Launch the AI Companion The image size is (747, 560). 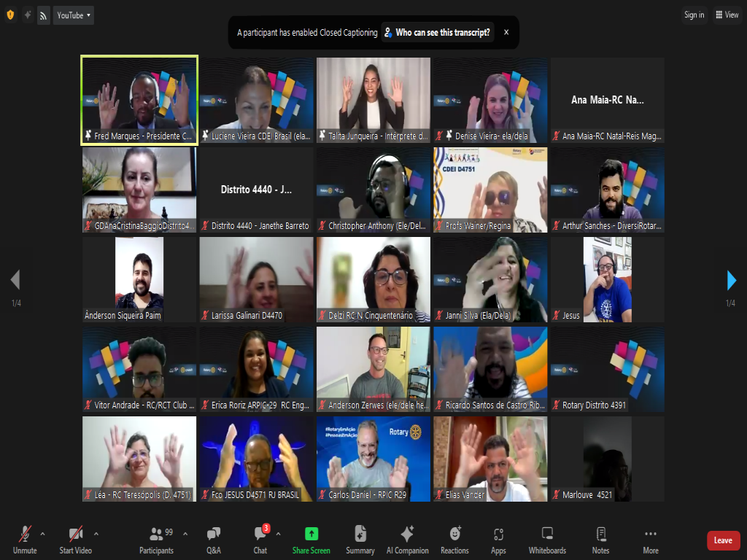tap(407, 540)
